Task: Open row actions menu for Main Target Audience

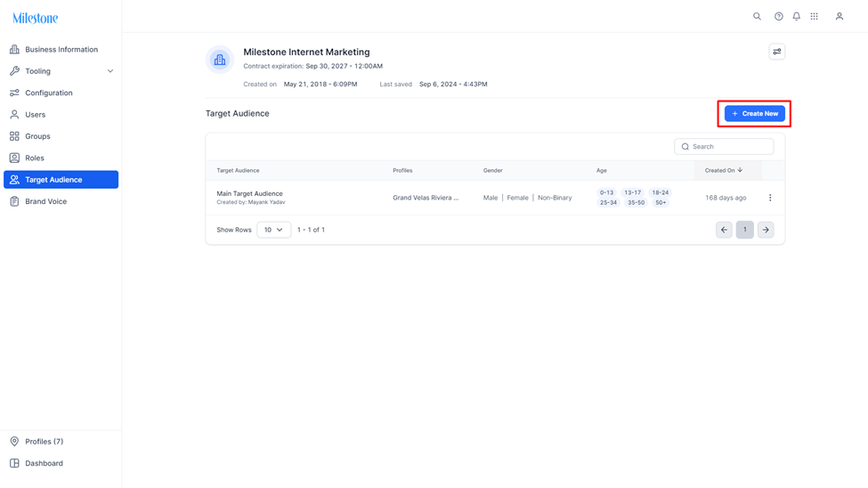Action: 770,198
